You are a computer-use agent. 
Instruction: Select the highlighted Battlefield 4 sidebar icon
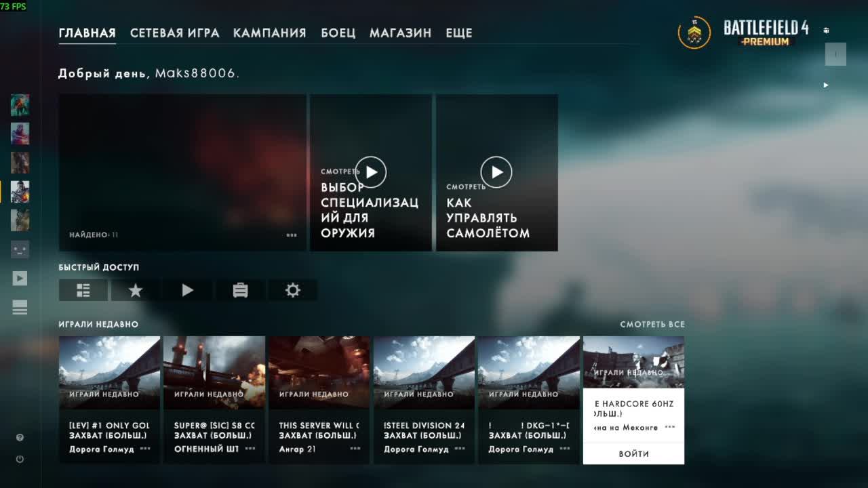click(x=20, y=192)
